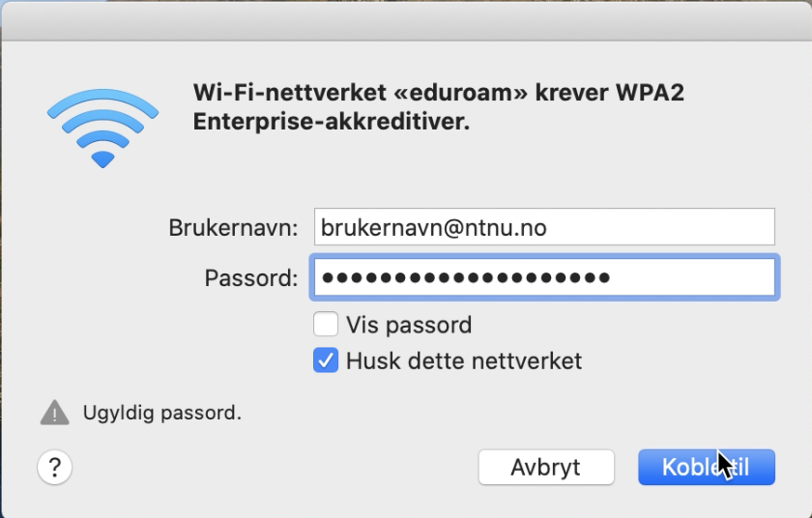This screenshot has width=812, height=518.
Task: Open help with the question mark button
Action: [x=54, y=468]
